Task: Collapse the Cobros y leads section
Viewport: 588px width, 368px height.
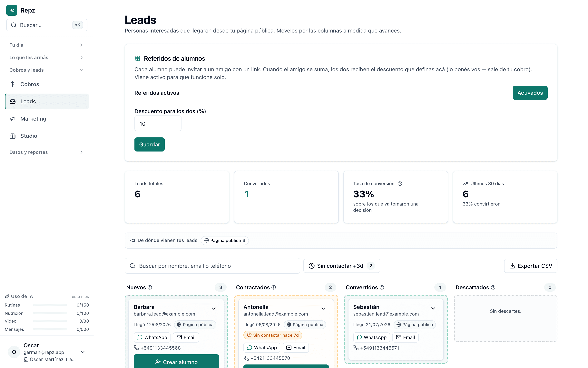Action: (47, 70)
